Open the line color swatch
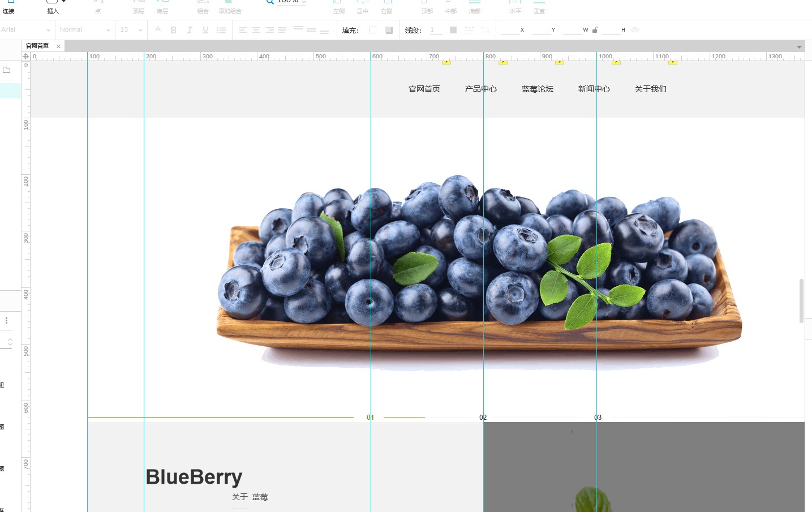The height and width of the screenshot is (512, 812). [453, 30]
